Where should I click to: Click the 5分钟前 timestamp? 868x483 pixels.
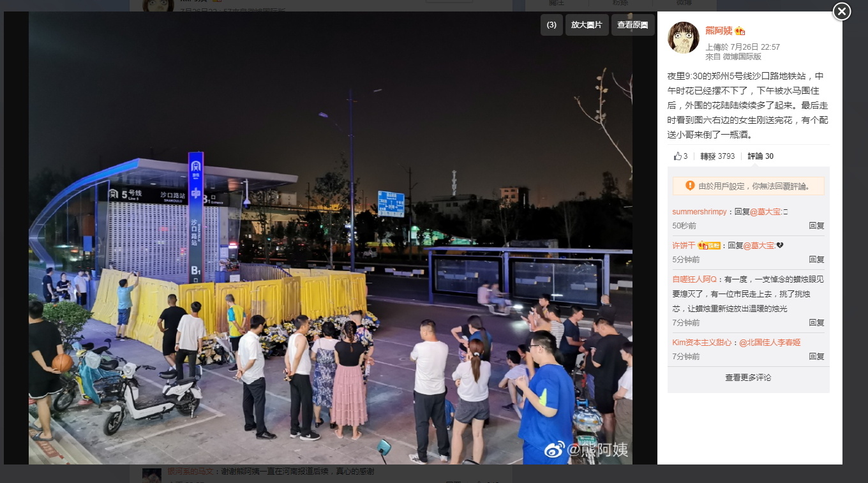coord(686,260)
